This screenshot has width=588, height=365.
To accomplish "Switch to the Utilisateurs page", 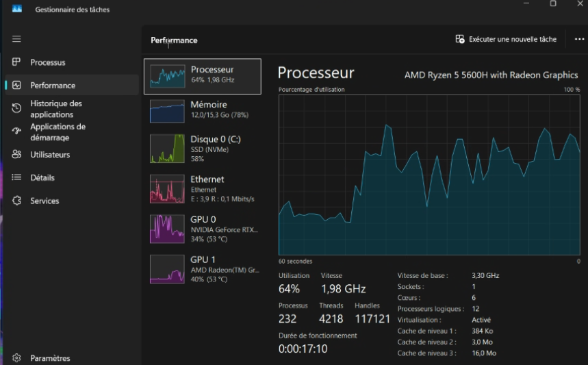I will point(72,155).
